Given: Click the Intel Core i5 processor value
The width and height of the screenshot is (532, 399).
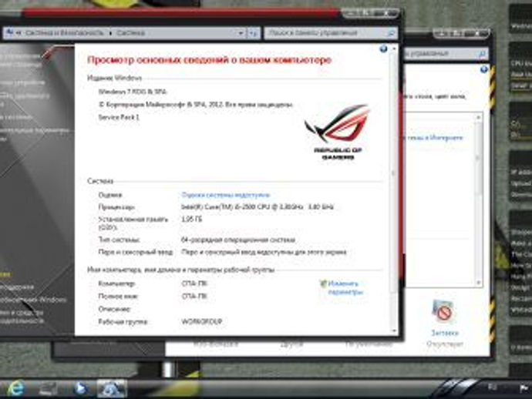Looking at the screenshot, I should click(258, 206).
